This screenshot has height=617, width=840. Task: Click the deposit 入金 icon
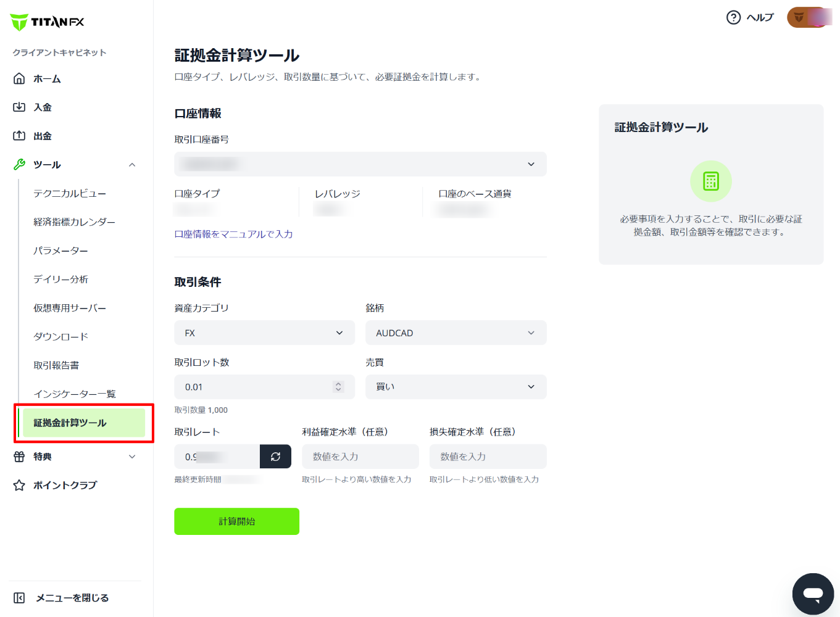click(x=19, y=107)
